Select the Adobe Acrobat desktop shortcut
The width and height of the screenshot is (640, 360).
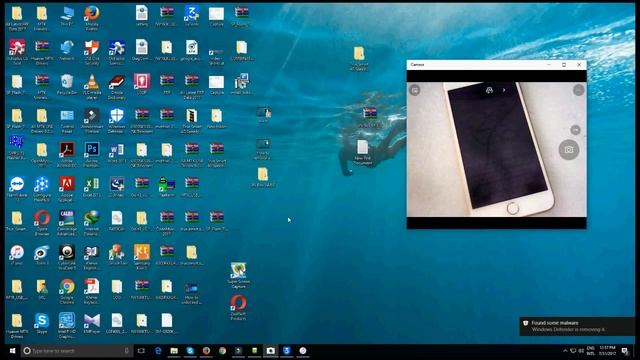pos(67,155)
